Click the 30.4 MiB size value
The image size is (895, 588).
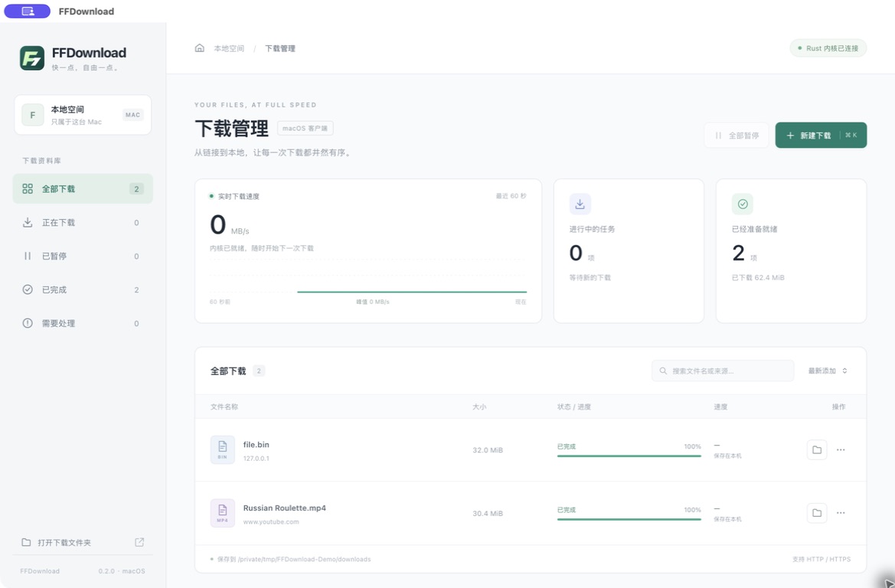pyautogui.click(x=488, y=514)
